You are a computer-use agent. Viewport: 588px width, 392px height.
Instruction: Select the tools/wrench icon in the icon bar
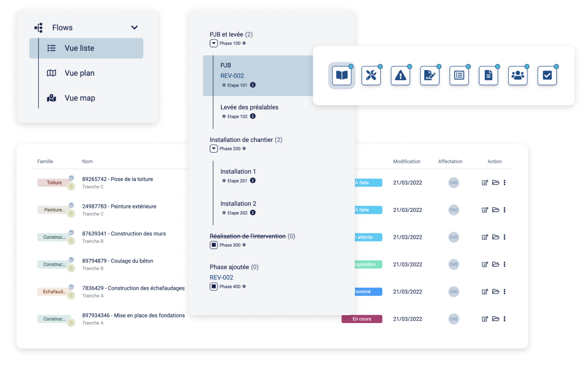click(x=371, y=75)
